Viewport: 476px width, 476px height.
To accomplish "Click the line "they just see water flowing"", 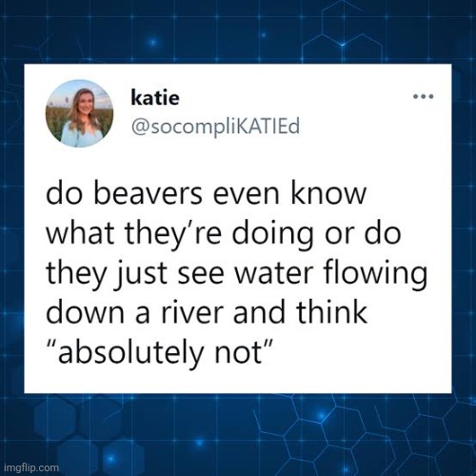I will tap(237, 274).
